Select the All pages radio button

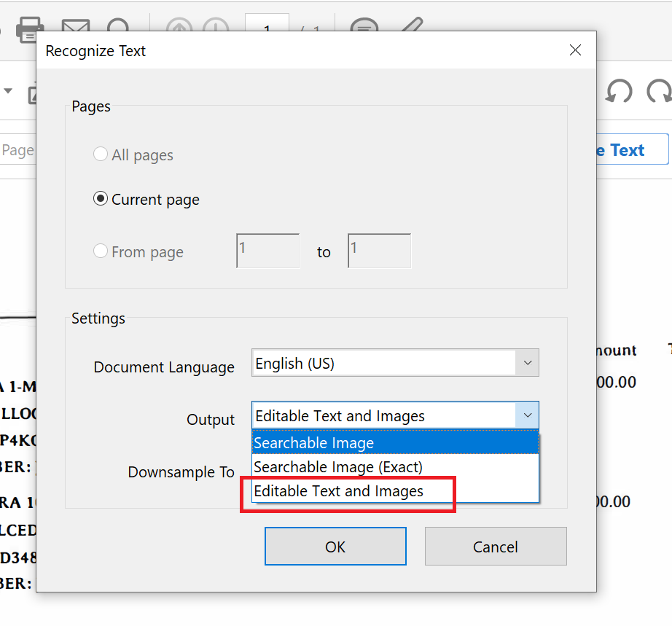click(x=101, y=155)
